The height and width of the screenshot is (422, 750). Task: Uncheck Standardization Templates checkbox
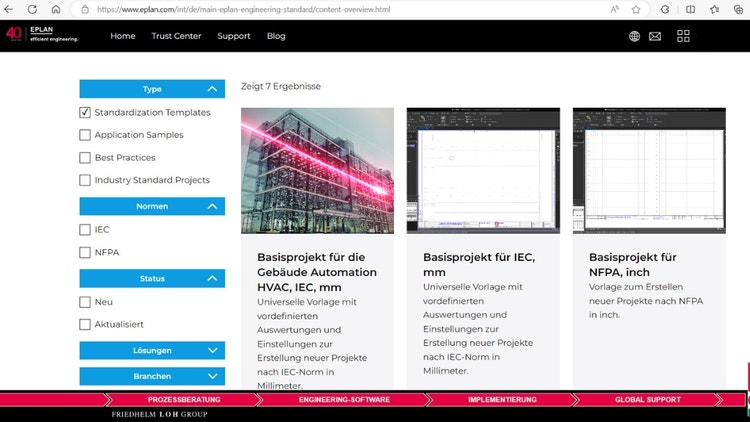pos(85,113)
